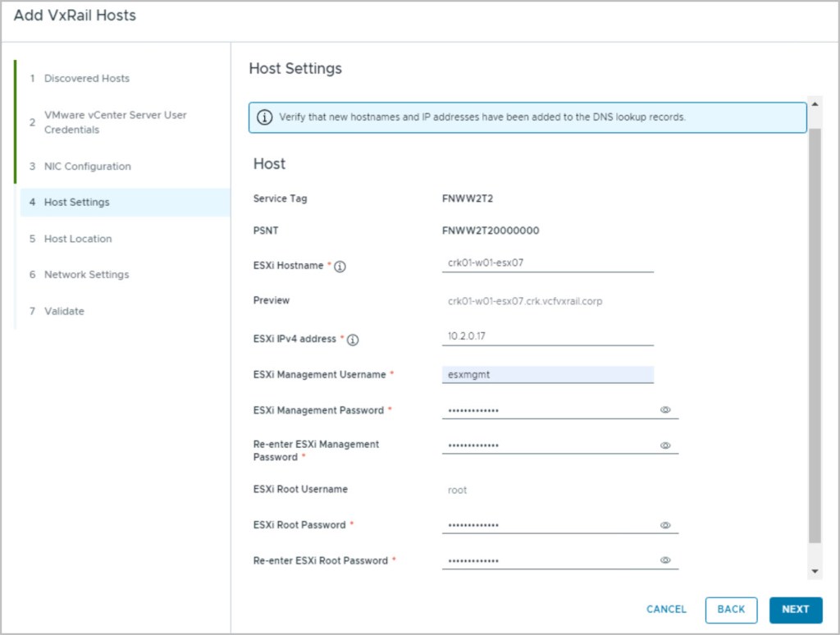
Task: Show the ESXi Management Password
Action: click(x=665, y=410)
